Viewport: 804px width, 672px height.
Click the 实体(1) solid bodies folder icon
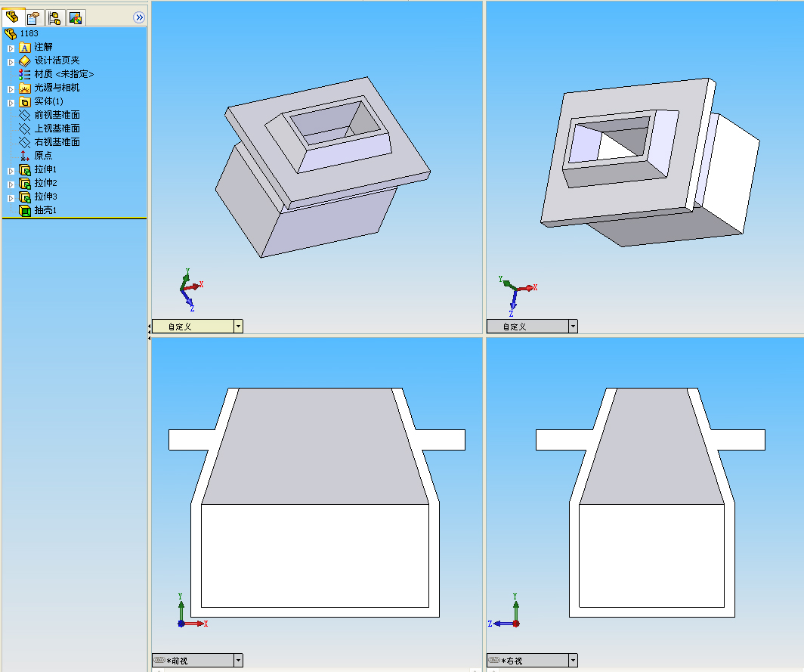point(25,101)
